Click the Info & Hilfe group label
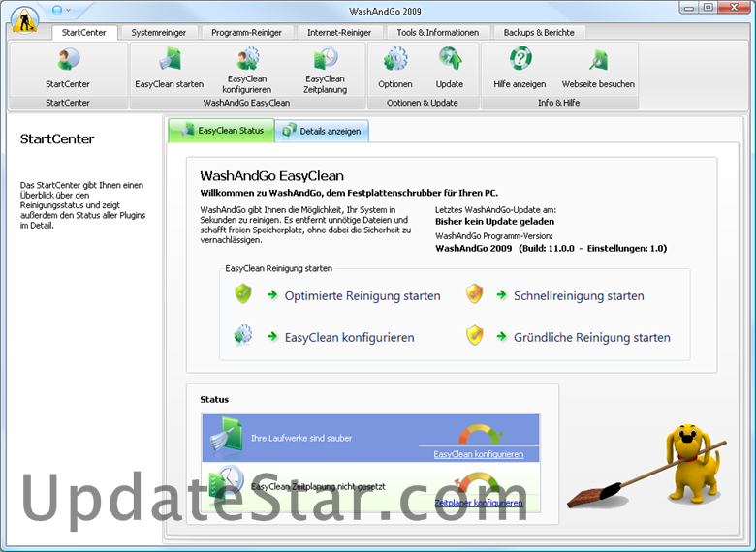This screenshot has height=552, width=756. click(x=559, y=103)
